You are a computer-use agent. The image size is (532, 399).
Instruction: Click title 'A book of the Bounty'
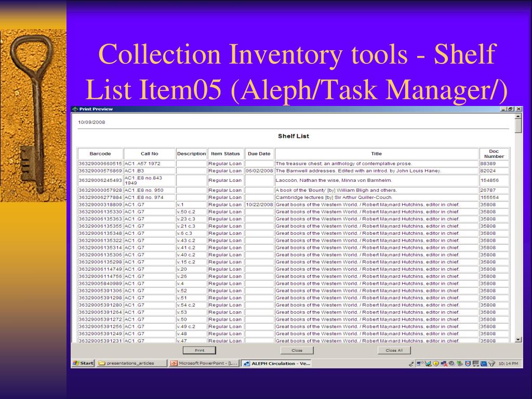click(x=336, y=190)
